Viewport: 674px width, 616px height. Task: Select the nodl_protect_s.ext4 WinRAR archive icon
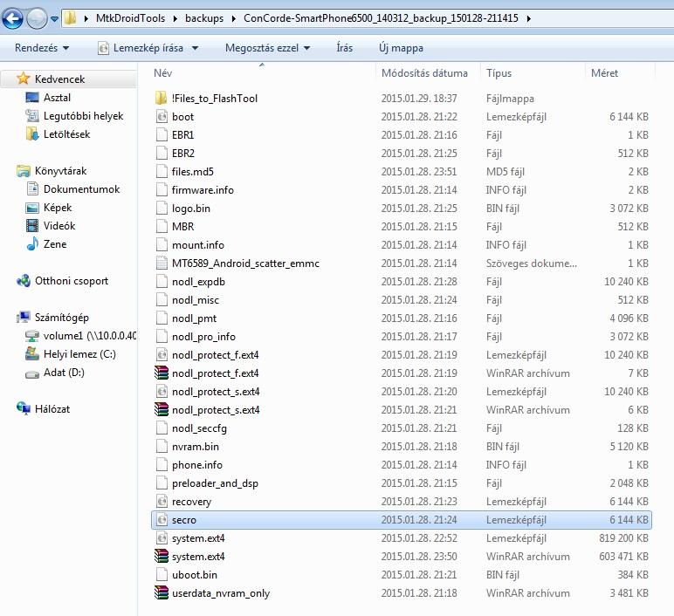(162, 410)
